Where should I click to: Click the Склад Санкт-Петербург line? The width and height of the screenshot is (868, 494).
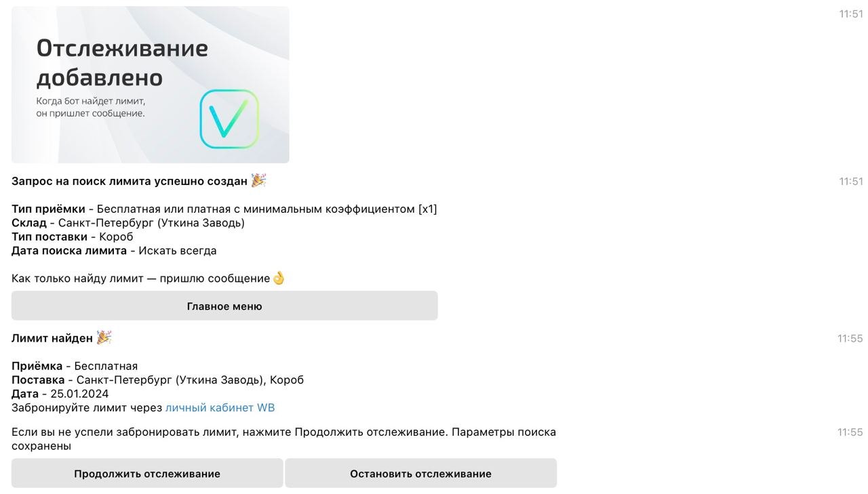pos(128,223)
